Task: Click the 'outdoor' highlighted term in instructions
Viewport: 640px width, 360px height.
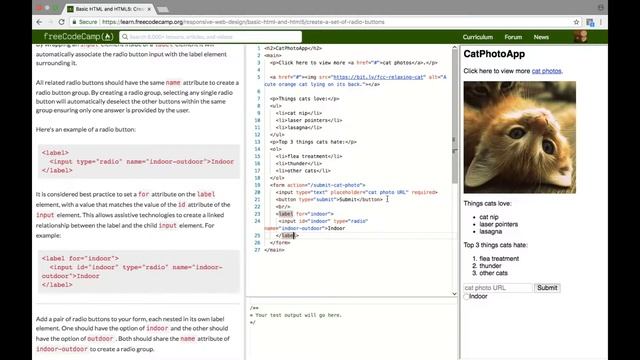Action: click(x=100, y=339)
